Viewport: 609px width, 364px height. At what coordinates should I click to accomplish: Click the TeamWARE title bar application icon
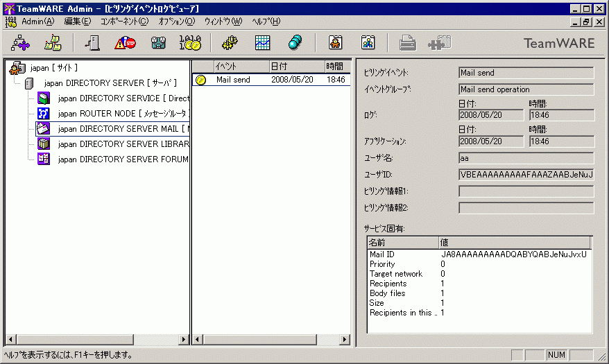pyautogui.click(x=9, y=8)
